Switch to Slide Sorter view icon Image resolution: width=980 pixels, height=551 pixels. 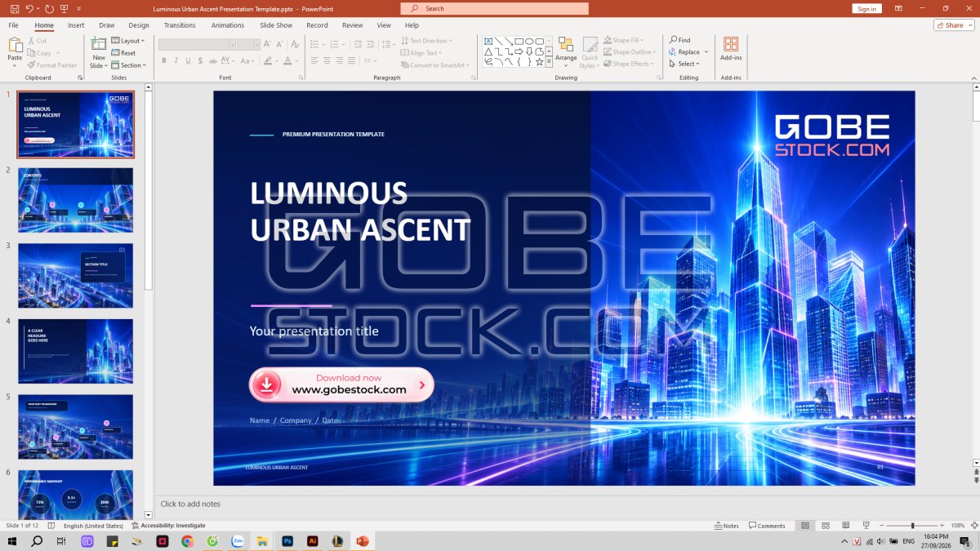click(x=826, y=526)
